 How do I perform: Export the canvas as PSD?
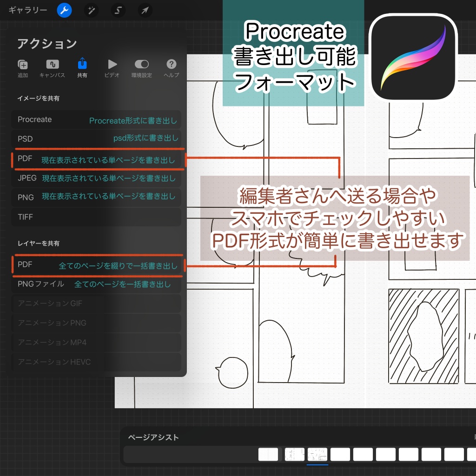[96, 139]
